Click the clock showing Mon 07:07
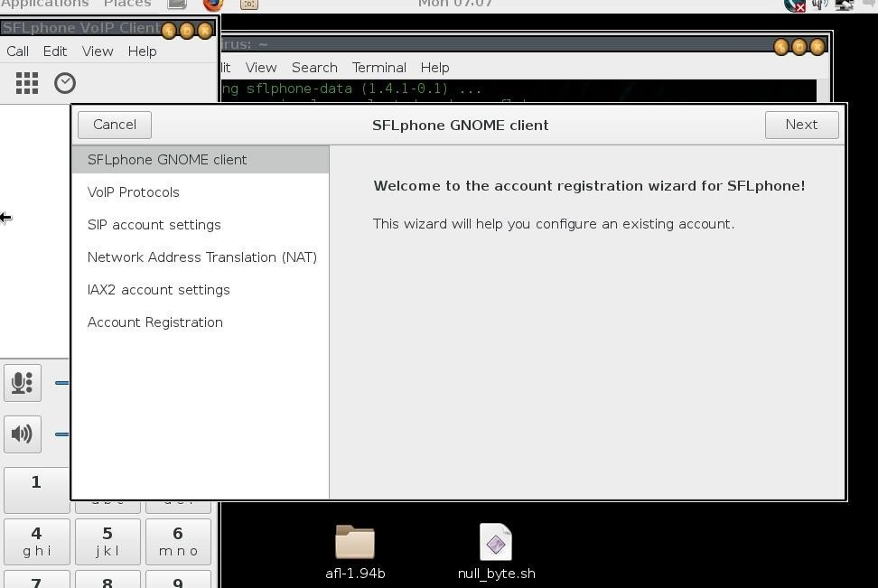This screenshot has width=878, height=588. [455, 4]
